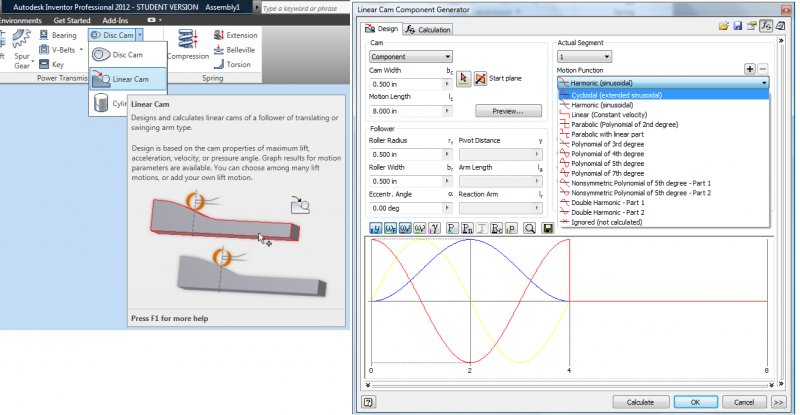800x415 pixels.
Task: Click the keyword search box
Action: [306, 8]
